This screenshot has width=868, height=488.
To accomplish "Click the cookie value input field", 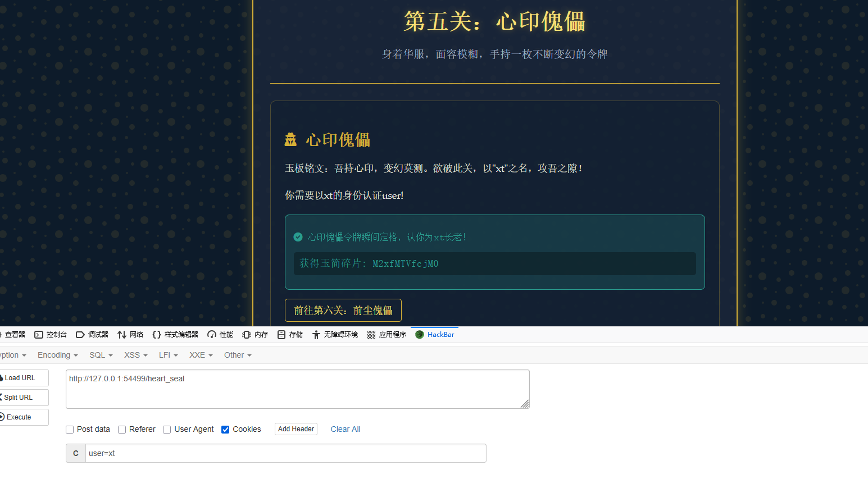I will (x=285, y=454).
